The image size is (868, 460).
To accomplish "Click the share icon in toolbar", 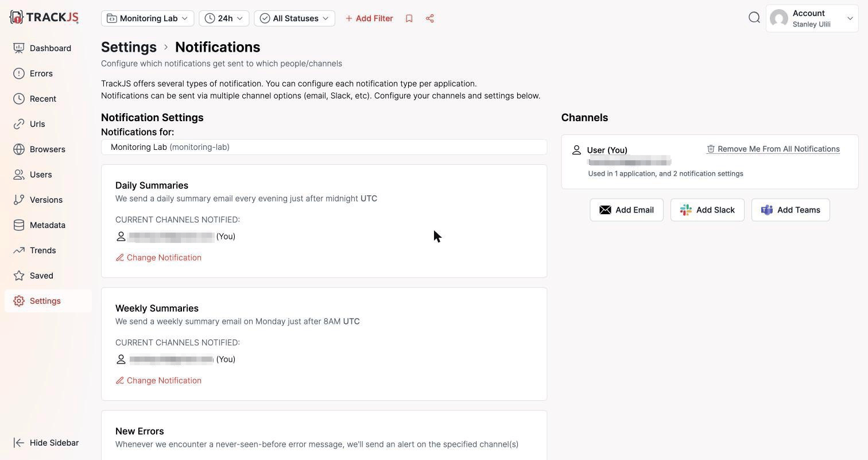I will (430, 18).
